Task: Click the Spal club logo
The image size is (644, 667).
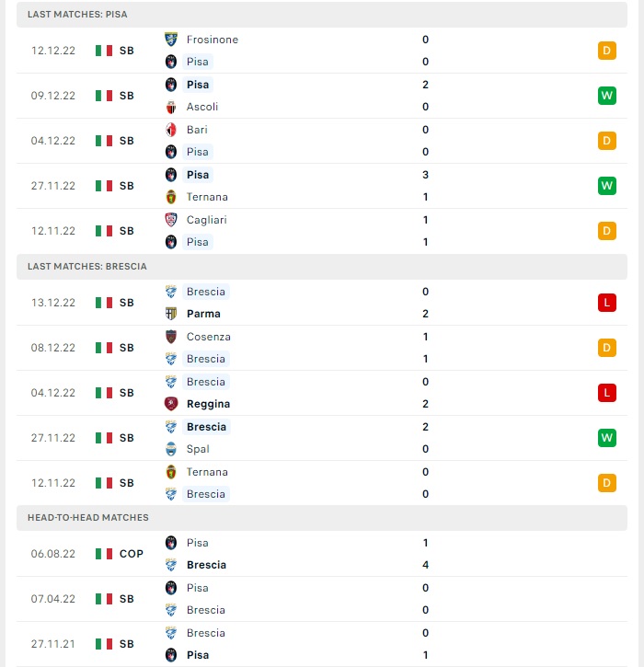Action: click(171, 449)
